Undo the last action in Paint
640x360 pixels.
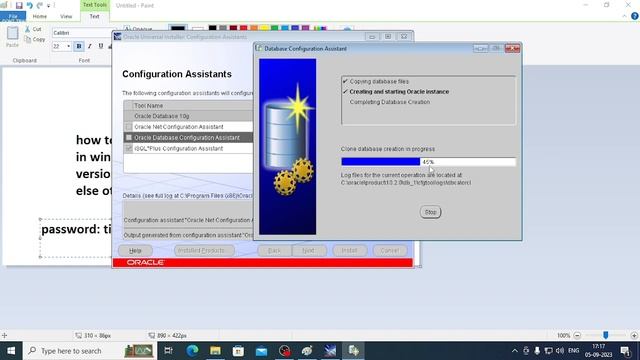tap(30, 5)
